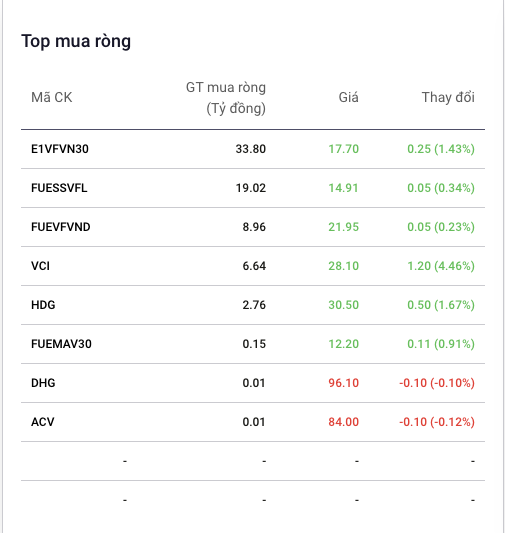This screenshot has width=505, height=533.
Task: Click the Thay đổi column header
Action: click(448, 98)
